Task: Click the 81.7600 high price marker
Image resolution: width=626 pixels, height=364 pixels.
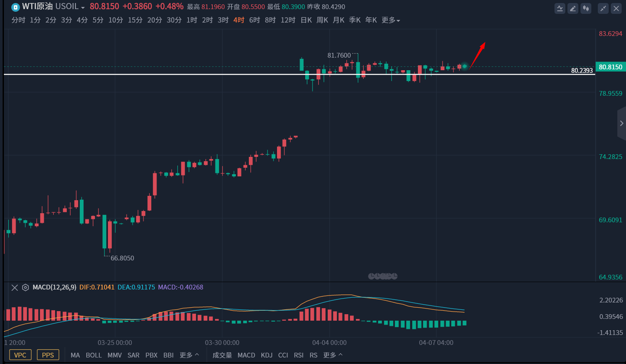Action: 339,55
